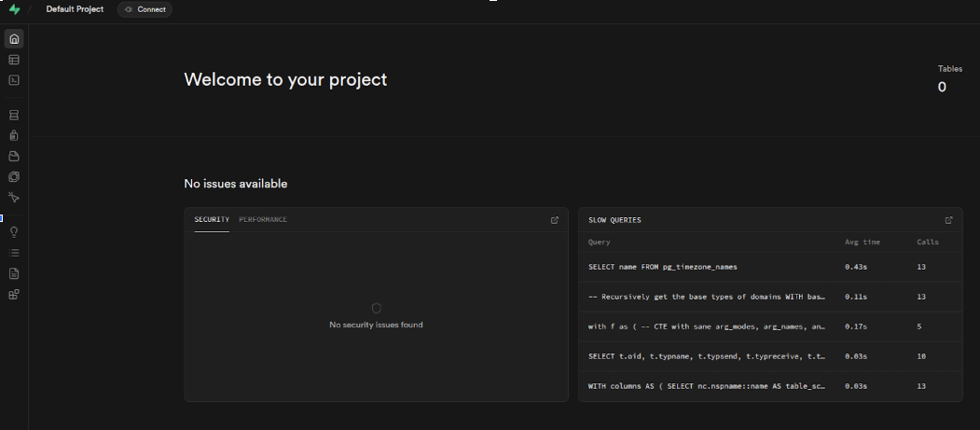Open the Database section icon

tap(14, 115)
